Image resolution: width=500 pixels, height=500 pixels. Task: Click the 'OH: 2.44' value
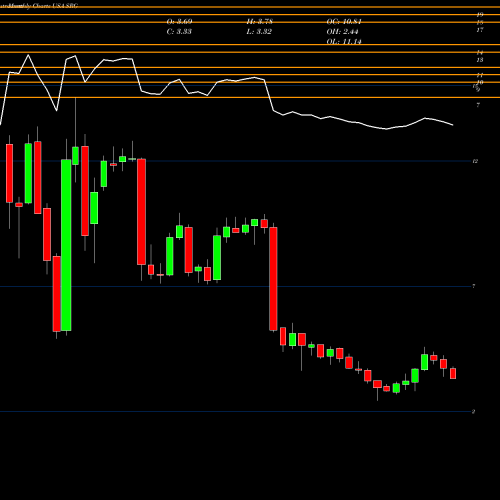click(x=342, y=32)
